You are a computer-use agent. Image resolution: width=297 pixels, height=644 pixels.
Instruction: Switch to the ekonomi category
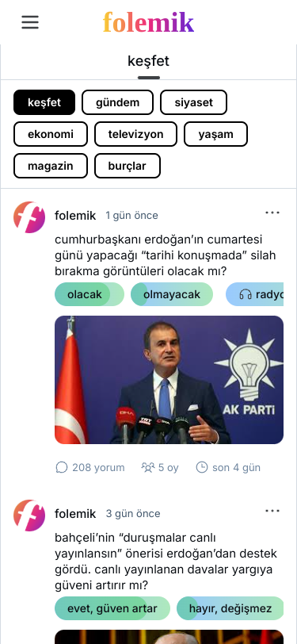[x=51, y=134]
